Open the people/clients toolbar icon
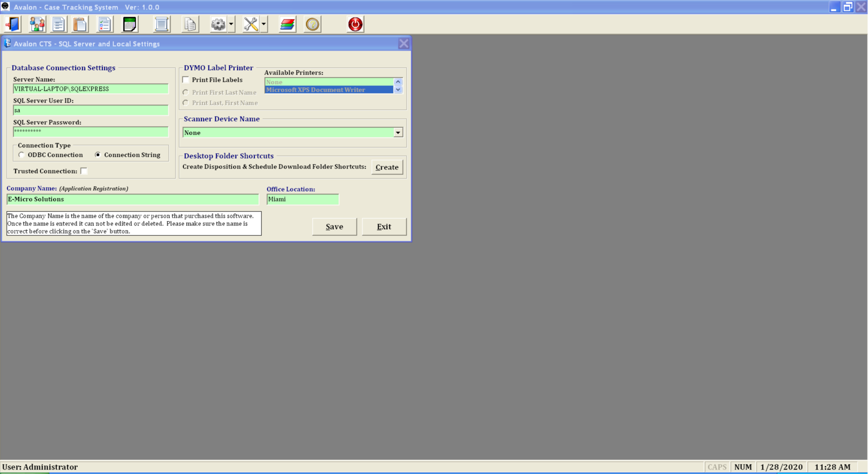Image resolution: width=868 pixels, height=474 pixels. 37,24
